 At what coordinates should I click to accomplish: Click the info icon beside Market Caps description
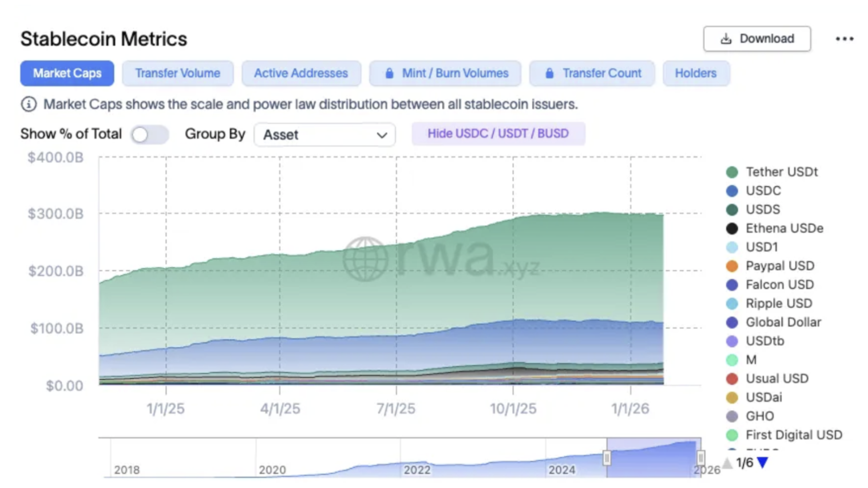[x=28, y=104]
